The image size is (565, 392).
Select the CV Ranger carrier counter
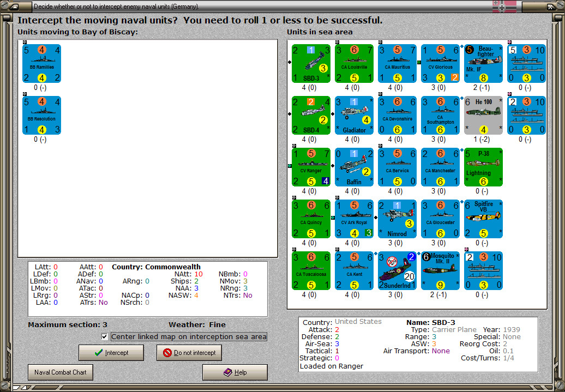tap(311, 167)
